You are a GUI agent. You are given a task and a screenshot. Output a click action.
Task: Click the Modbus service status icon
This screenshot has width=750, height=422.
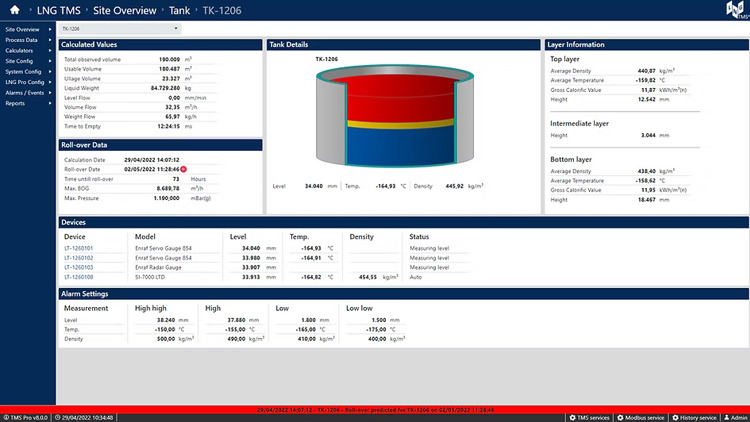pyautogui.click(x=621, y=417)
